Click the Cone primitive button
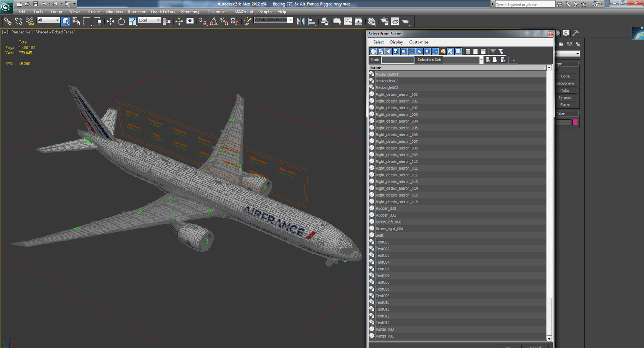The width and height of the screenshot is (644, 348). coord(565,76)
